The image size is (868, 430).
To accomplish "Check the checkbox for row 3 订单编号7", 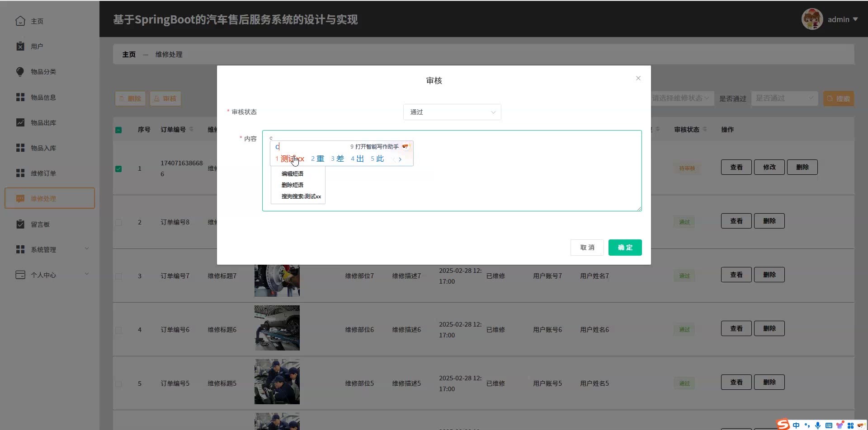I will coord(118,276).
